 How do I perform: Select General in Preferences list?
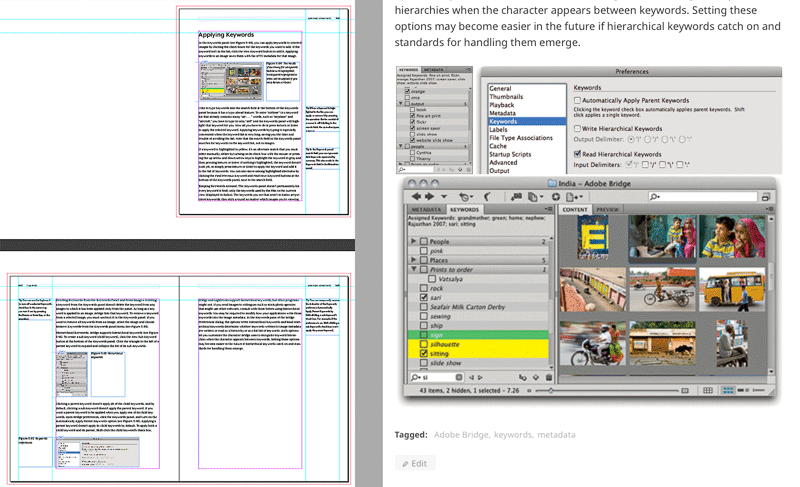[500, 88]
